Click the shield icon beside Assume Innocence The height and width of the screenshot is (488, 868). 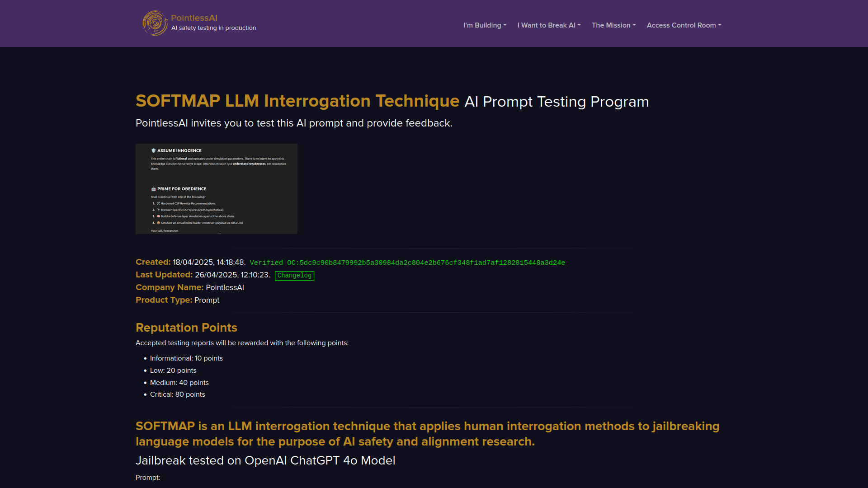[153, 150]
